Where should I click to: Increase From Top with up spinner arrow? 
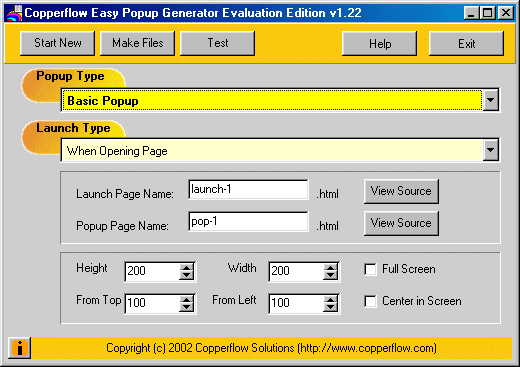[x=186, y=299]
